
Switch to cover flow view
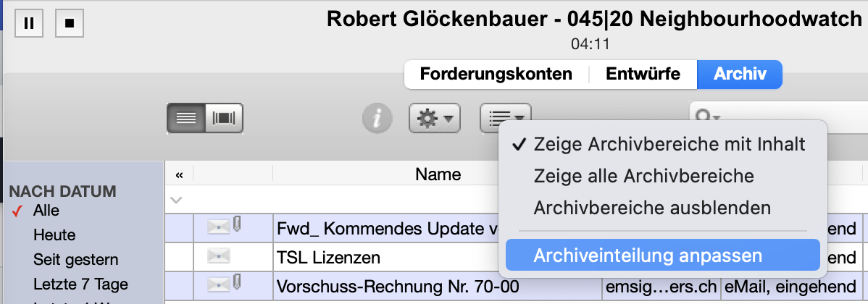[224, 119]
